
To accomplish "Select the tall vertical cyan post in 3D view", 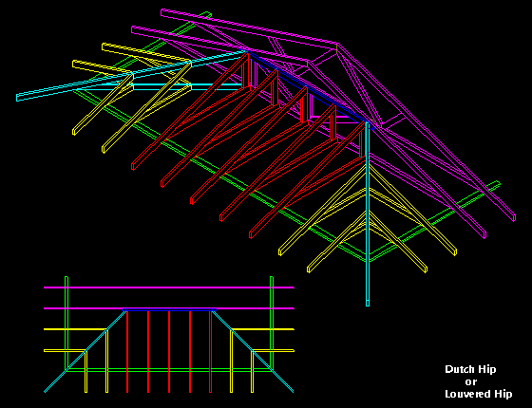I will point(368,213).
